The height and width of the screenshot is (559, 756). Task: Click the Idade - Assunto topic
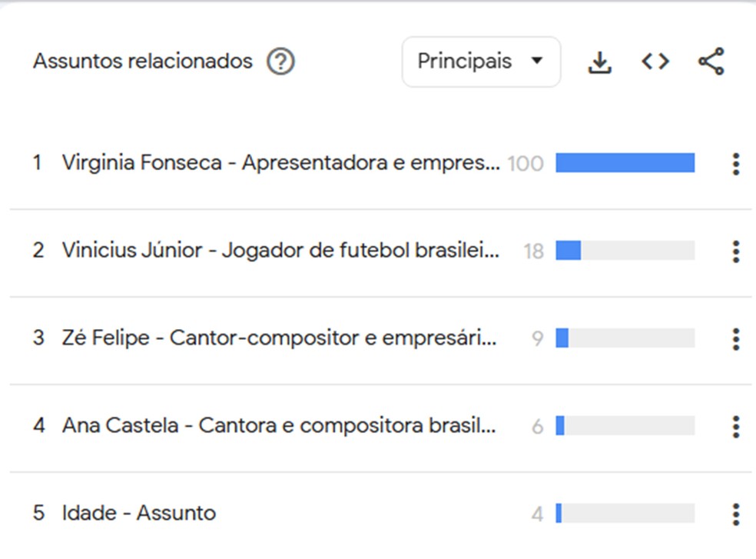point(140,513)
